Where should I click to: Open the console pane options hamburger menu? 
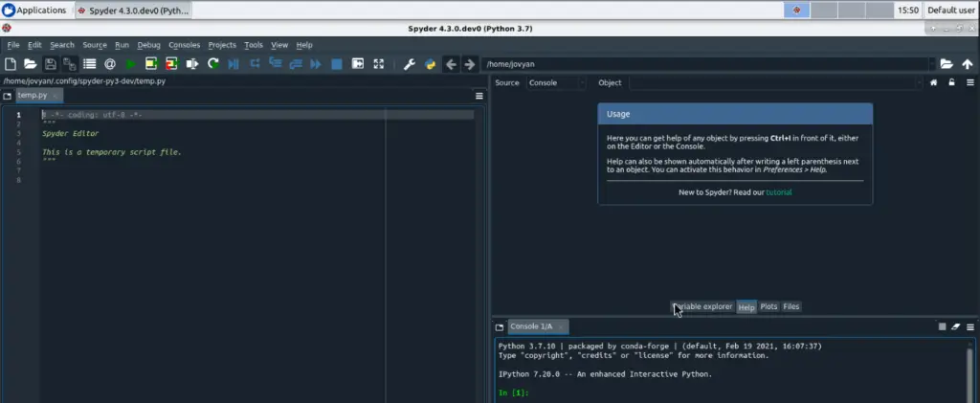pyautogui.click(x=970, y=326)
